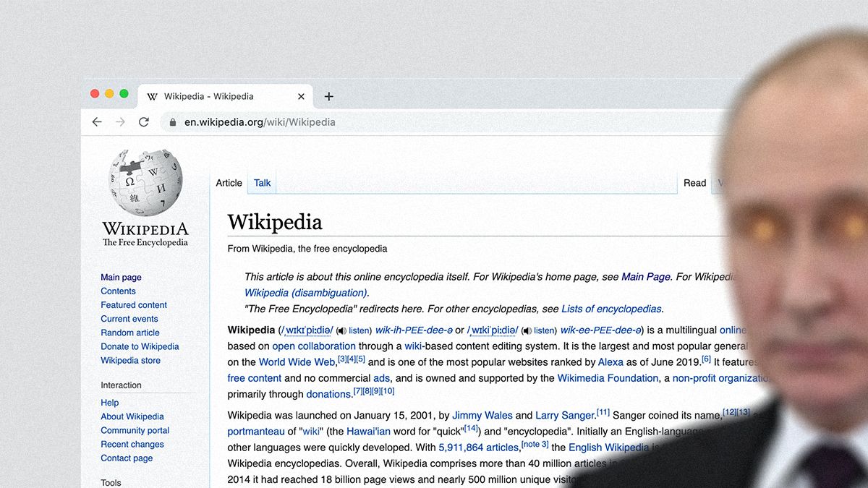Select the Read view tab
The height and width of the screenshot is (488, 868).
(x=694, y=183)
